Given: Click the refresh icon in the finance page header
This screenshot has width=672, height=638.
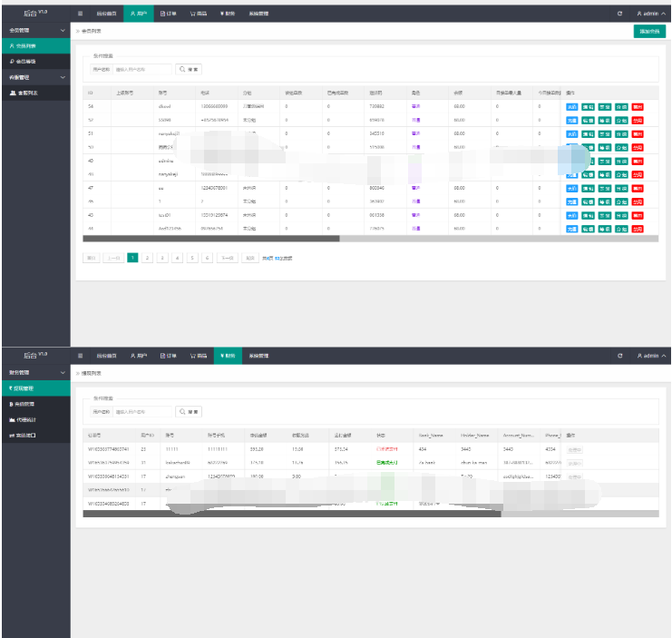Looking at the screenshot, I should point(619,357).
